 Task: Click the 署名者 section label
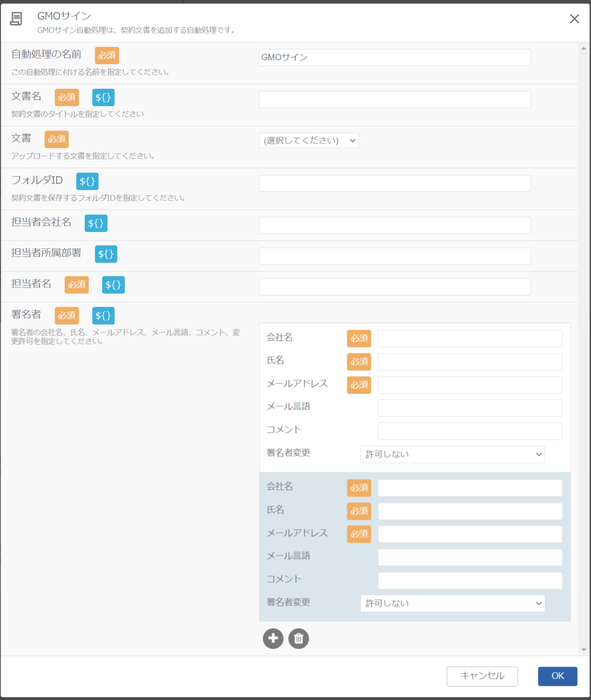click(x=26, y=314)
